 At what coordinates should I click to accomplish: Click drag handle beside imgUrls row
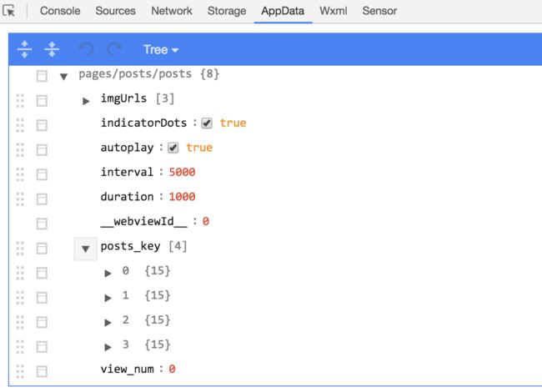pyautogui.click(x=20, y=101)
